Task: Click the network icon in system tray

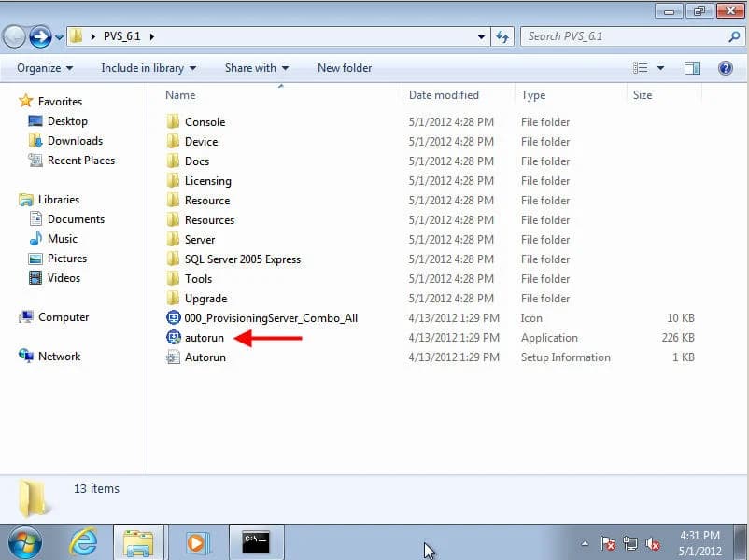Action: (x=630, y=543)
